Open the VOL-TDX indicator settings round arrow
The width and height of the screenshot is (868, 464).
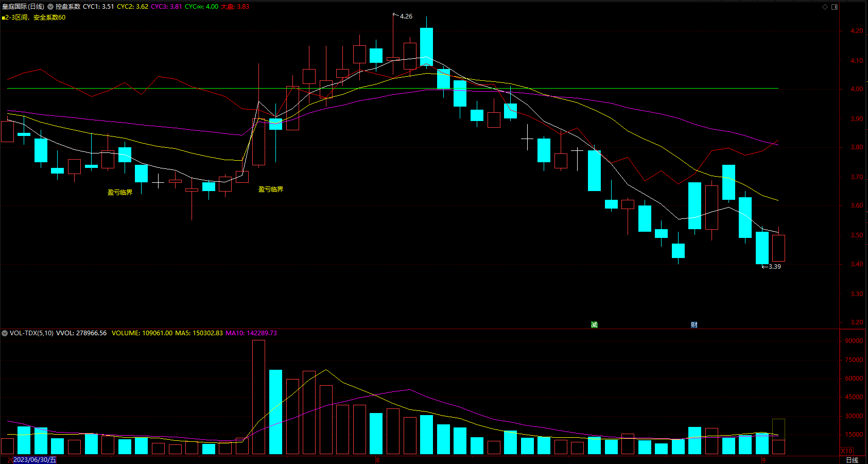tap(5, 333)
